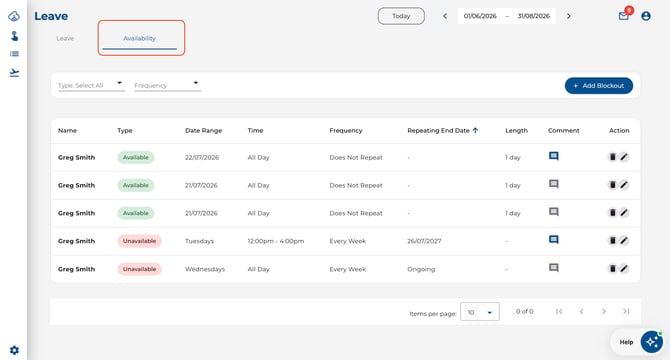Delete the 22/07/2026 availability entry
The width and height of the screenshot is (670, 360).
click(612, 157)
